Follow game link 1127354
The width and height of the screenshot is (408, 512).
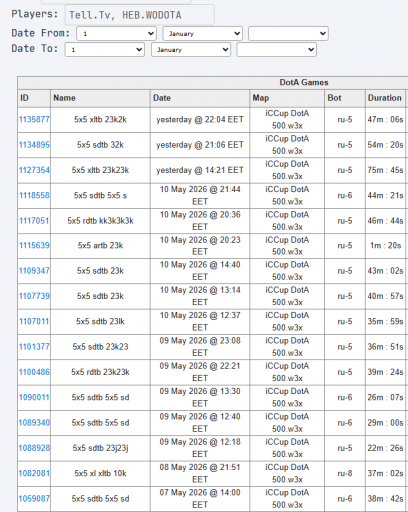[34, 170]
